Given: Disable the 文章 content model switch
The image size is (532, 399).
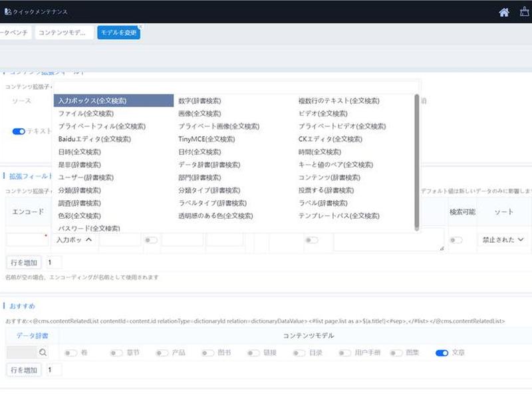Looking at the screenshot, I should [x=442, y=353].
